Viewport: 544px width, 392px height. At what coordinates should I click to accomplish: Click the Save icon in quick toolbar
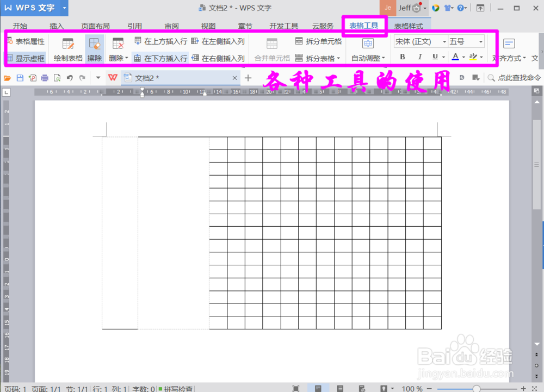coord(20,78)
